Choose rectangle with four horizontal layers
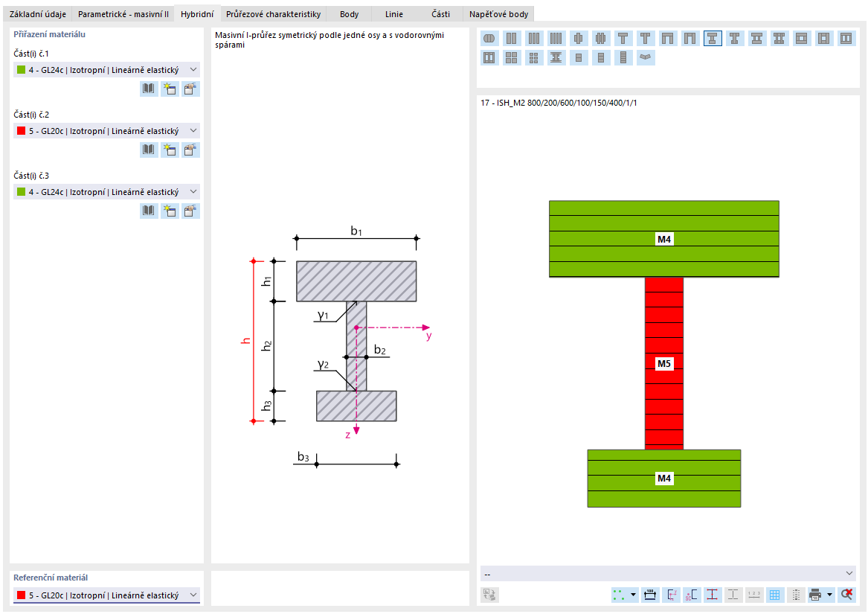Screen dimensions: 868x614 tap(623, 57)
